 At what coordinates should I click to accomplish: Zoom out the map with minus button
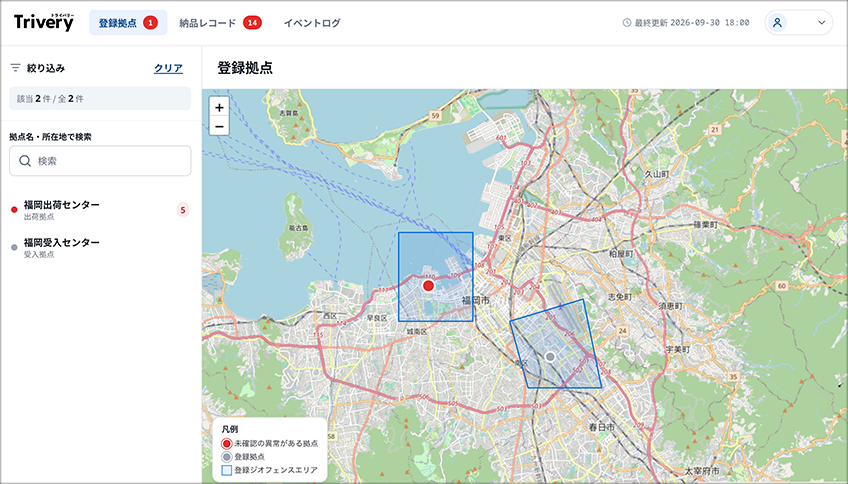click(x=219, y=127)
